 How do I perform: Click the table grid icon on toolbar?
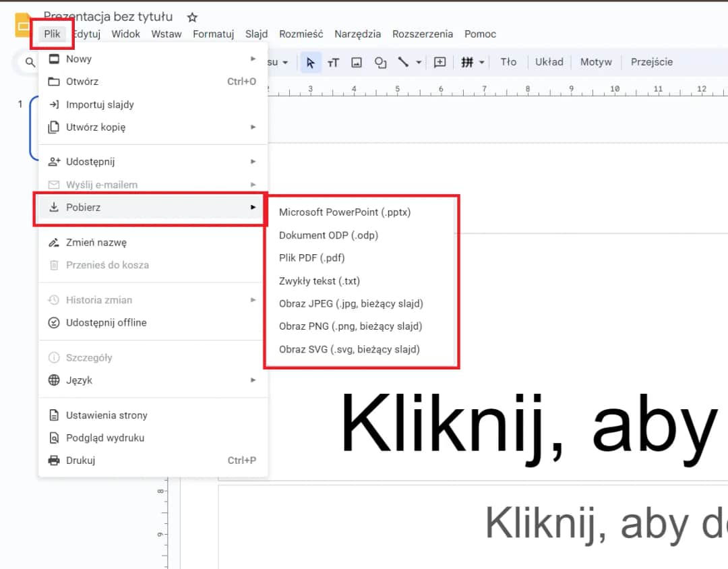point(466,62)
